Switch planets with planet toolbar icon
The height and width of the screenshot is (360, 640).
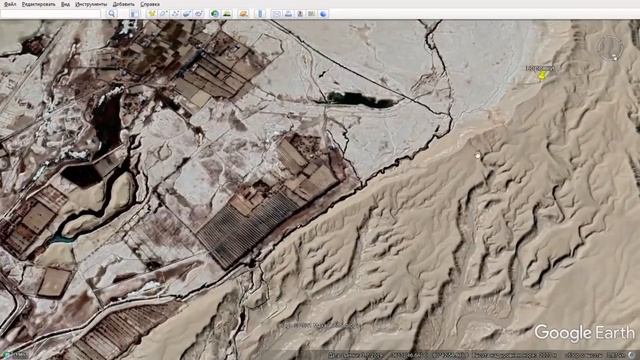(x=243, y=14)
